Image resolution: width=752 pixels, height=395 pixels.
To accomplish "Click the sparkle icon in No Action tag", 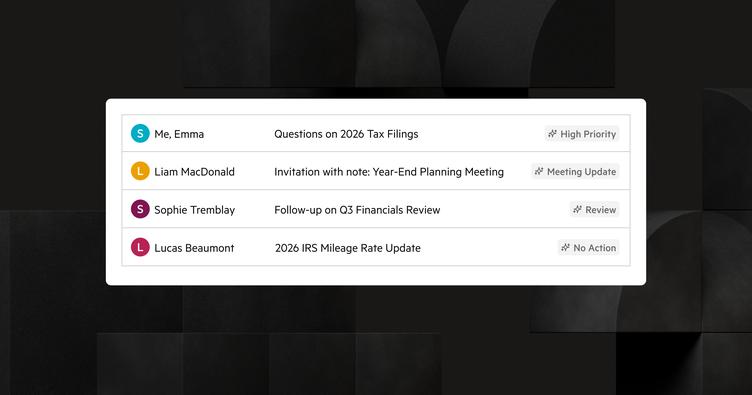I will pos(565,247).
